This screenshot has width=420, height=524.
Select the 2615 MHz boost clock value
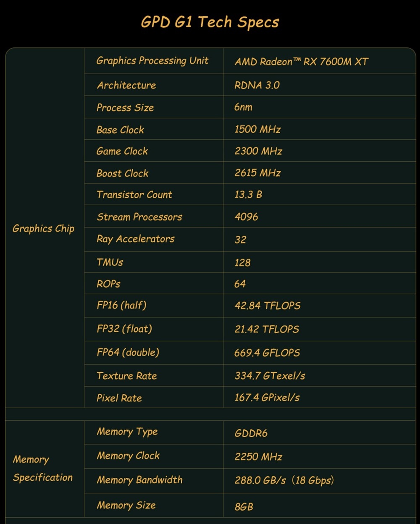click(x=257, y=173)
